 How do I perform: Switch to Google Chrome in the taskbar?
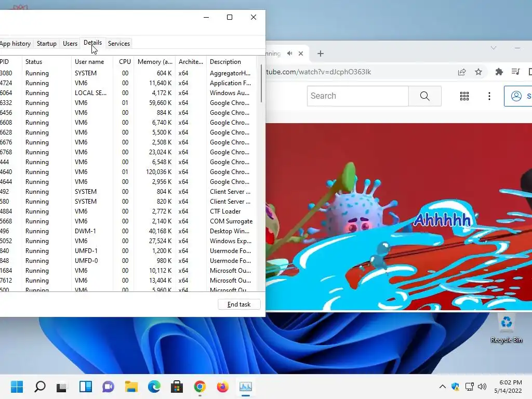pyautogui.click(x=200, y=387)
